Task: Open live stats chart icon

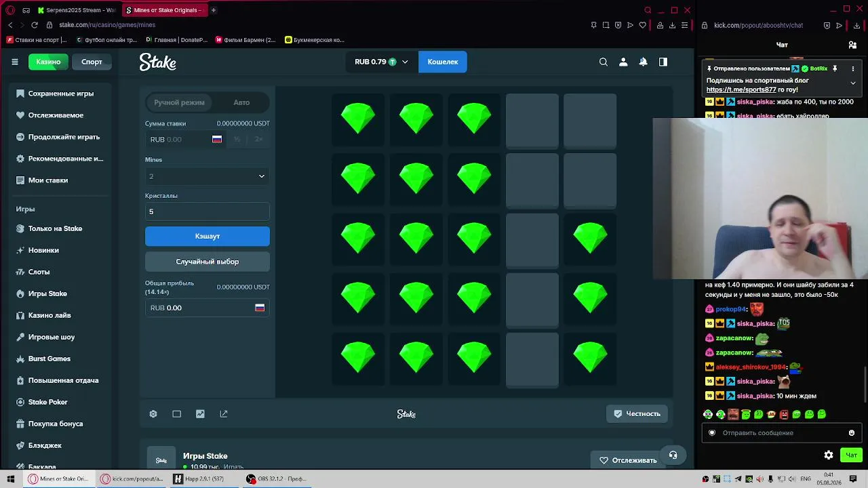Action: point(200,414)
